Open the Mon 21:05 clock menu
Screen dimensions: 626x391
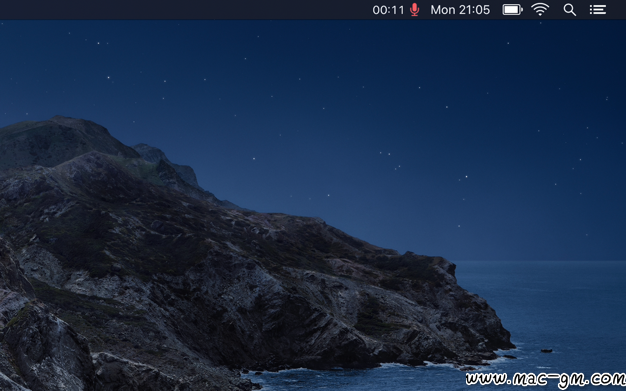[x=460, y=10]
